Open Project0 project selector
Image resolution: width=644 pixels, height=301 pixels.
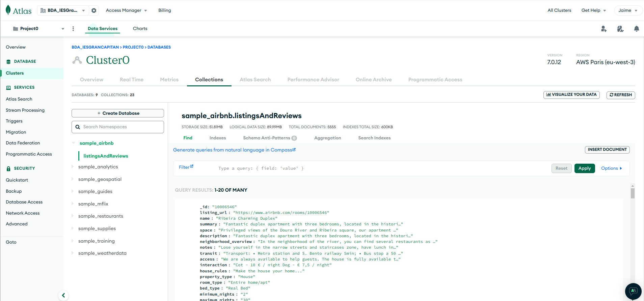[38, 29]
